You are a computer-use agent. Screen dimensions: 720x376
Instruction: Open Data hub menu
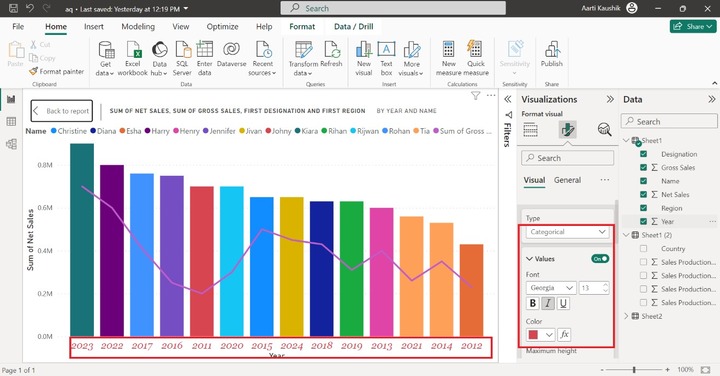pos(159,58)
